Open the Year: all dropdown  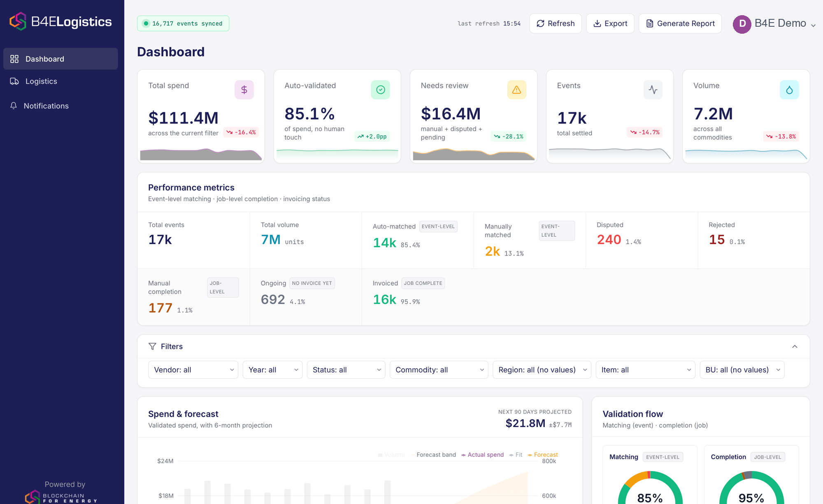tap(272, 370)
